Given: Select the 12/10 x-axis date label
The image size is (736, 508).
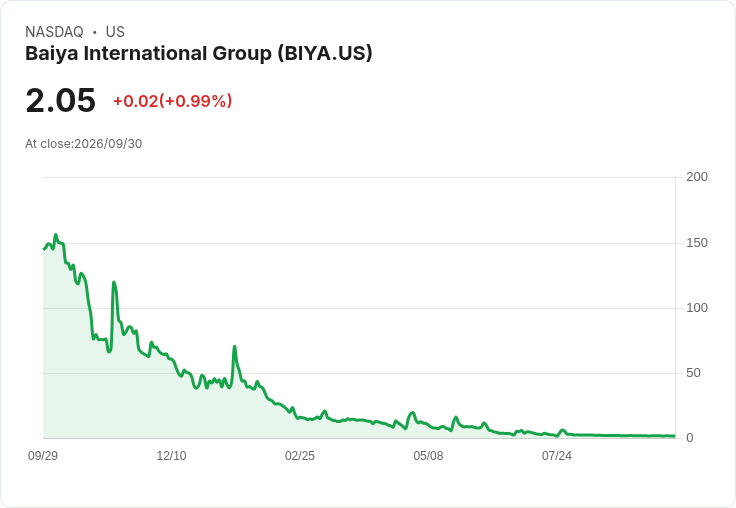Looking at the screenshot, I should pos(171,456).
